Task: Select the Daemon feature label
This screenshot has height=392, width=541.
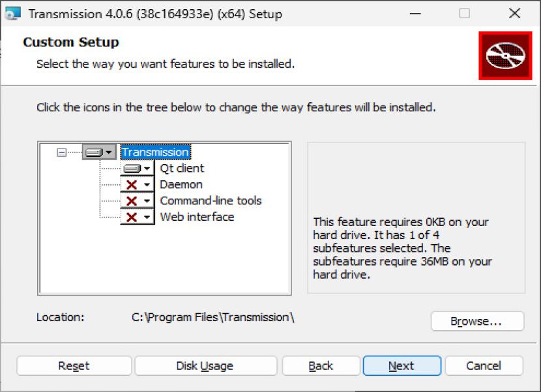Action: [x=181, y=185]
